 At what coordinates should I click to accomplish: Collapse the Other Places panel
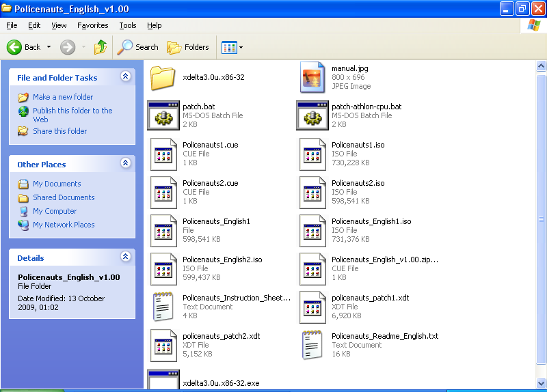(x=125, y=164)
